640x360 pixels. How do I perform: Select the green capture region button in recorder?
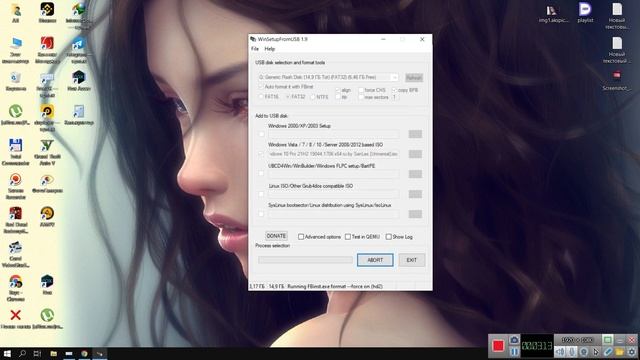tap(607, 340)
